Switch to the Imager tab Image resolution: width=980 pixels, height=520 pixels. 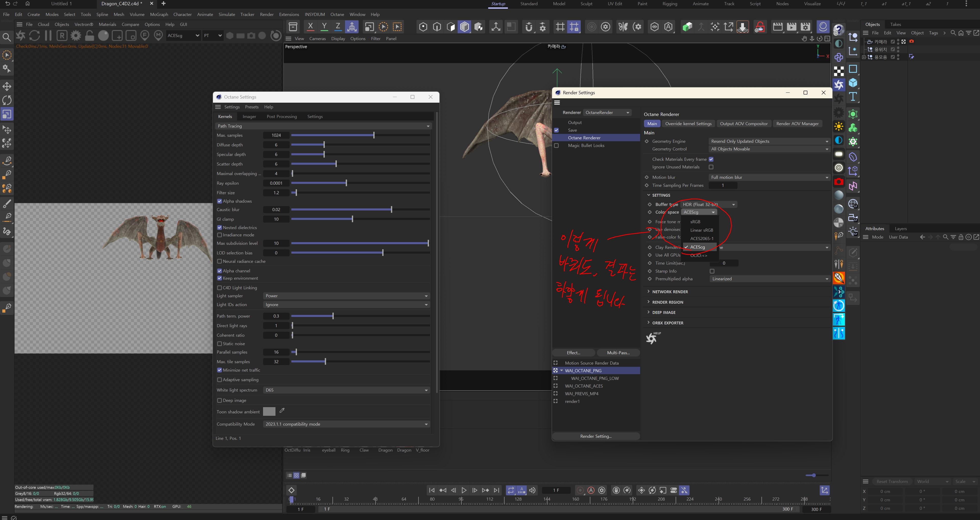[x=249, y=116]
